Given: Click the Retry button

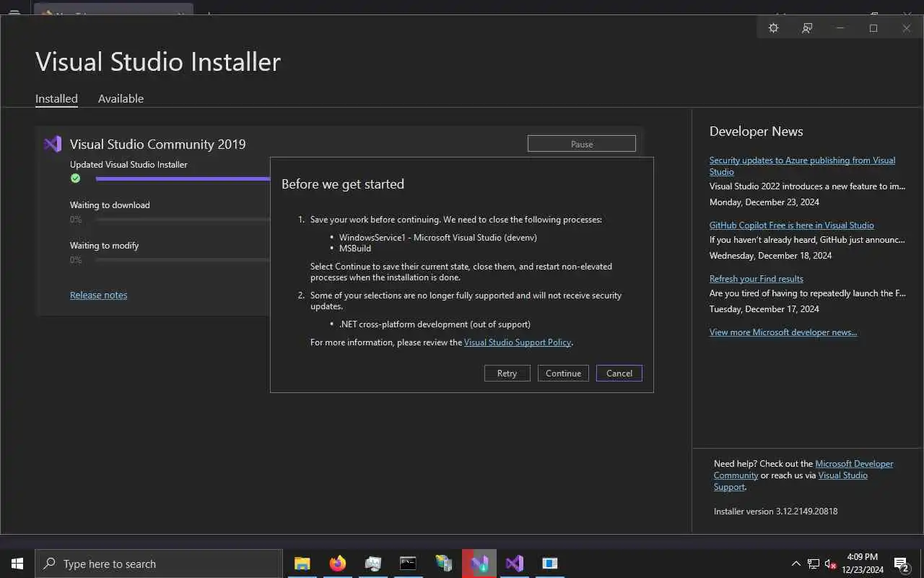Looking at the screenshot, I should tap(507, 374).
